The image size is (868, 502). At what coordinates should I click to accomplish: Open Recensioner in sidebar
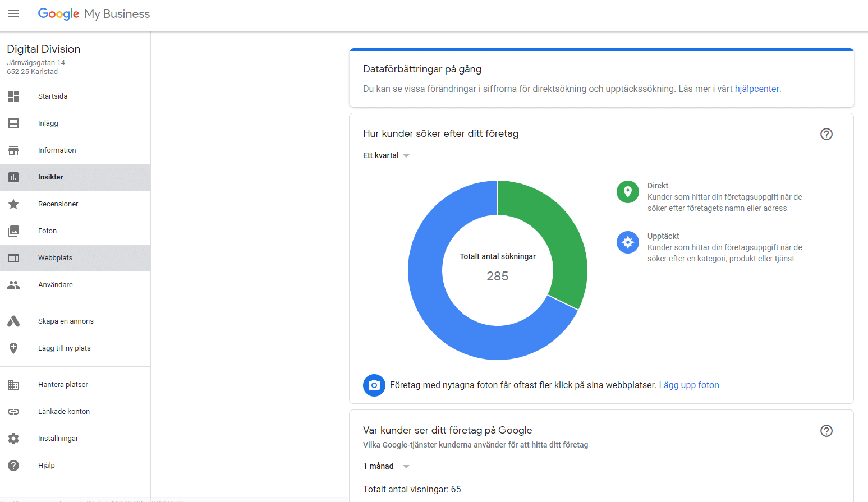(75, 204)
